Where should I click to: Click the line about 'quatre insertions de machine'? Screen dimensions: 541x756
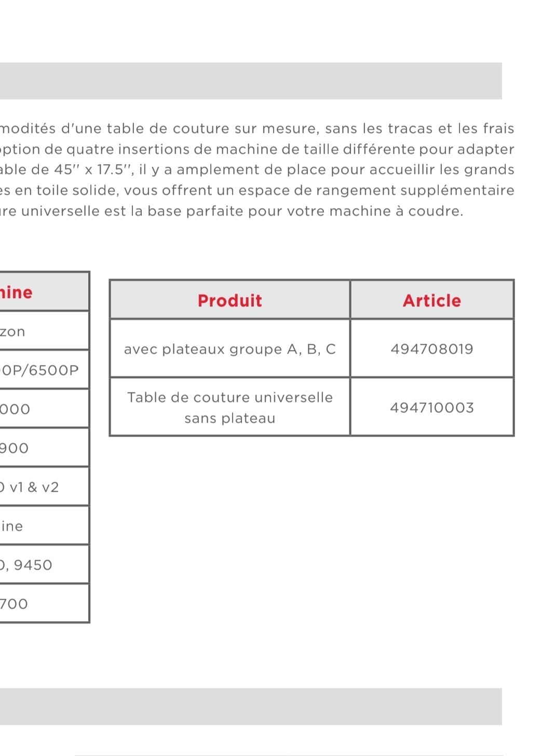click(x=257, y=149)
